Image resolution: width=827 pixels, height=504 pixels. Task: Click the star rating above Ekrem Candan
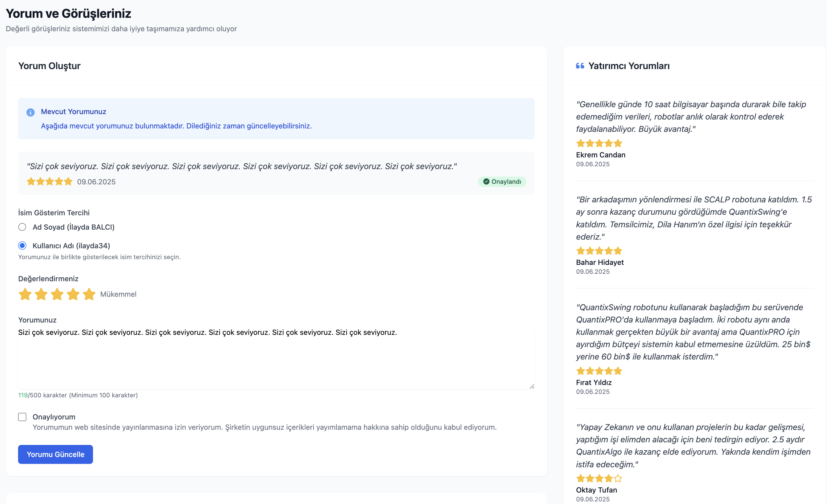(599, 144)
